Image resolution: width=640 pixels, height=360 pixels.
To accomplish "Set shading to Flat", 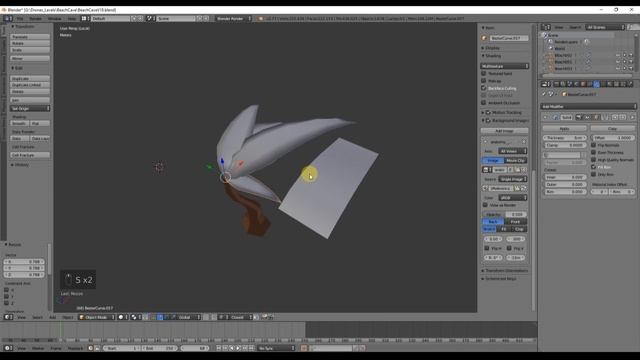I will (x=40, y=123).
